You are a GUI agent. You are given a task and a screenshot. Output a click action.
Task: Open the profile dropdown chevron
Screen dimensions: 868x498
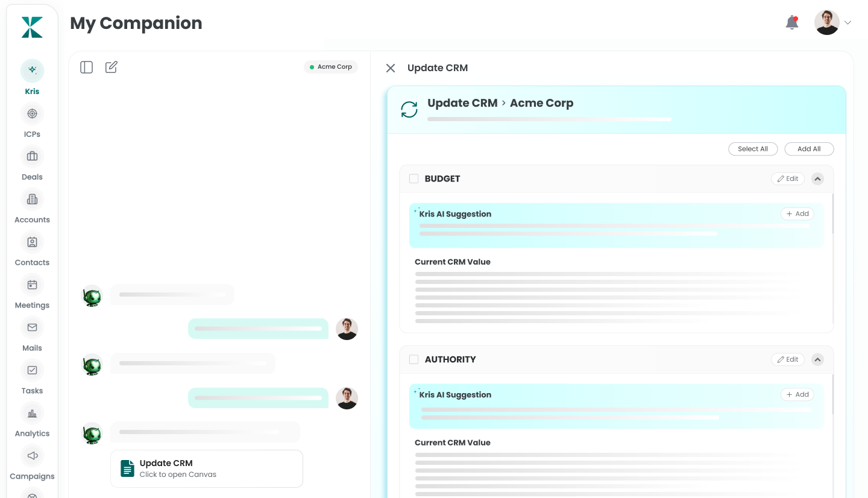(x=848, y=23)
